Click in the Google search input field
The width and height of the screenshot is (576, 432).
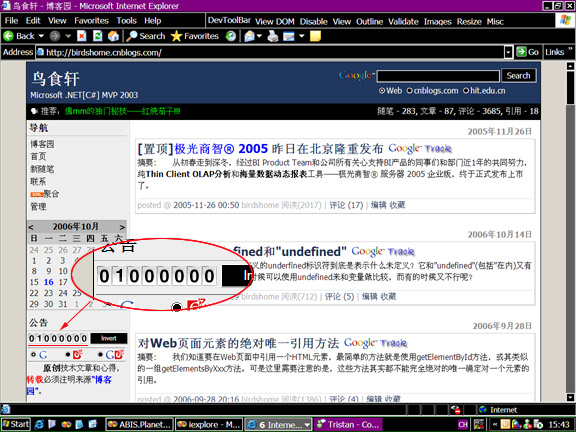click(438, 76)
